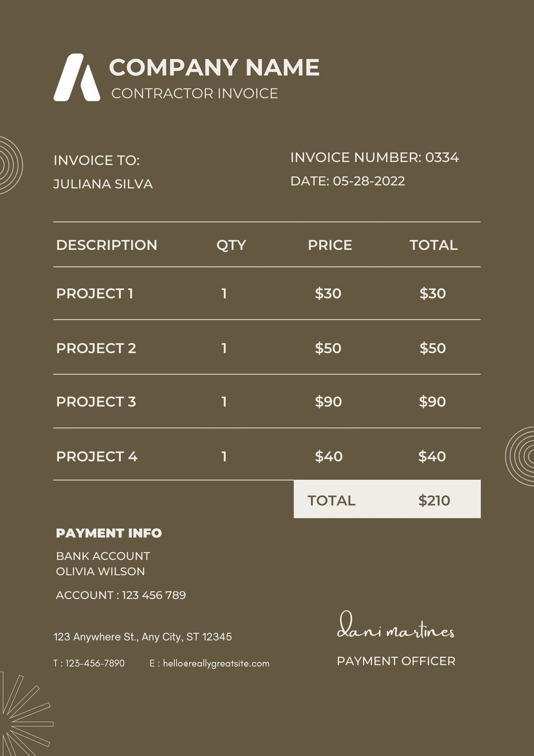Select the recipient name Juliana Silva
This screenshot has width=534, height=756.
click(103, 184)
